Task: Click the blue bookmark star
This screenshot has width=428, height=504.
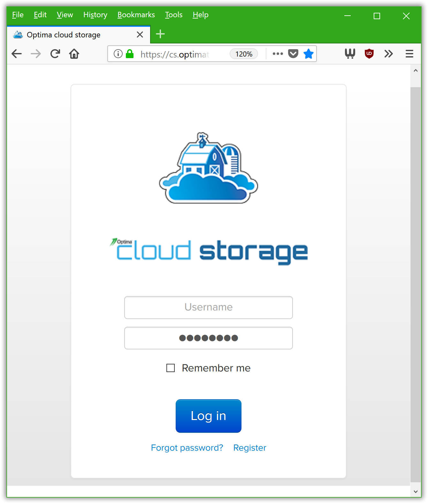Action: coord(308,54)
